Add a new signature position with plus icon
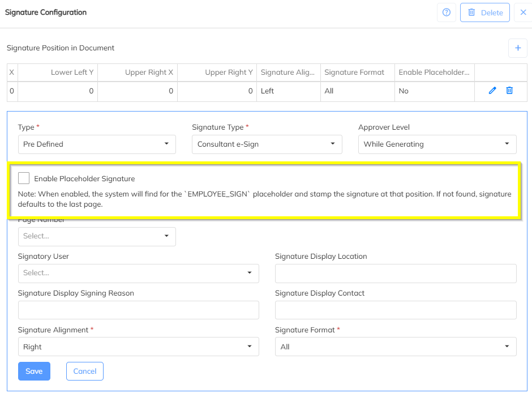This screenshot has height=393, width=532. [517, 48]
